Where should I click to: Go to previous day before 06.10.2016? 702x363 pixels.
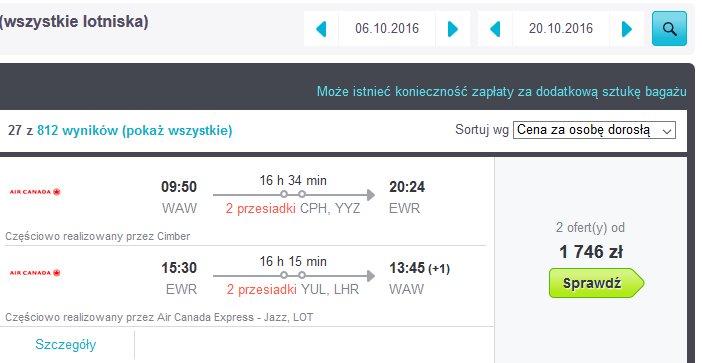pyautogui.click(x=321, y=29)
